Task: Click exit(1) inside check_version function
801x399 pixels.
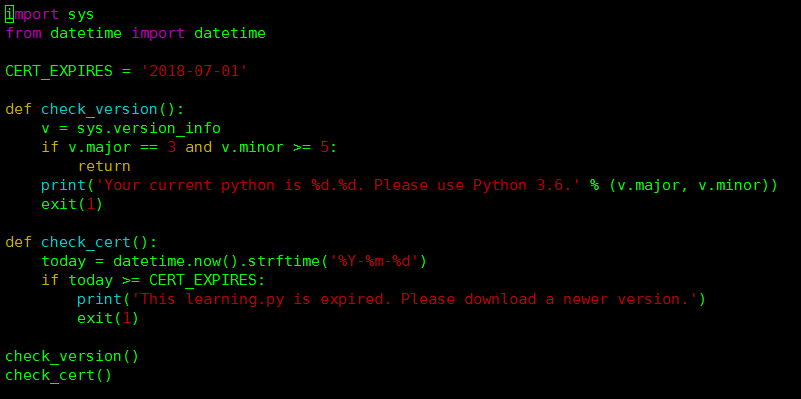Action: pyautogui.click(x=72, y=204)
